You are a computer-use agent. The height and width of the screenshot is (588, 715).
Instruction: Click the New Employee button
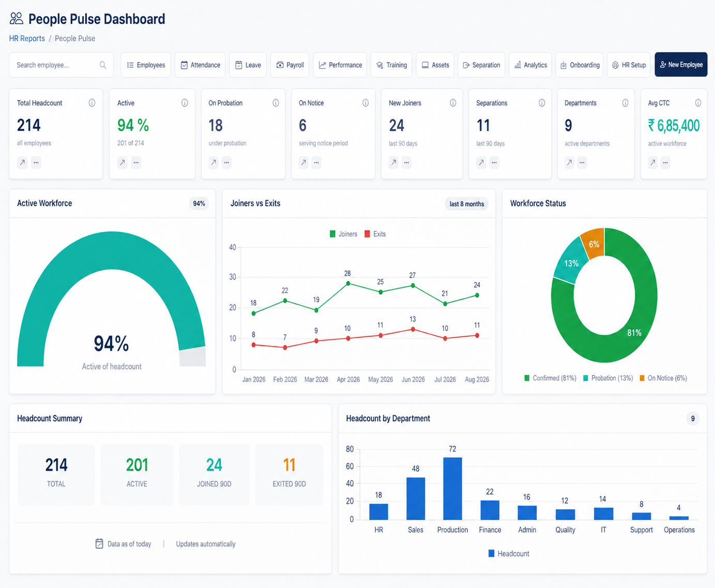pos(681,65)
